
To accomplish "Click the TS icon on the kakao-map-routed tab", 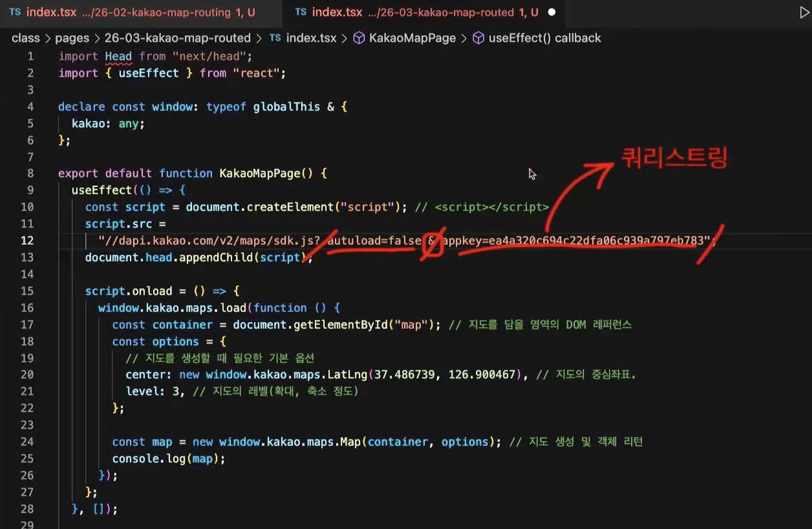I will pos(301,12).
